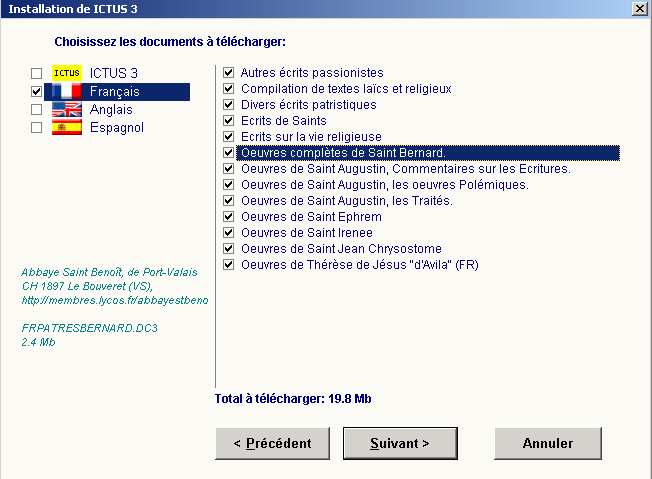Image resolution: width=652 pixels, height=479 pixels.
Task: Select 'Commentaires sur les Ecritures' Augustin row
Action: coord(406,169)
